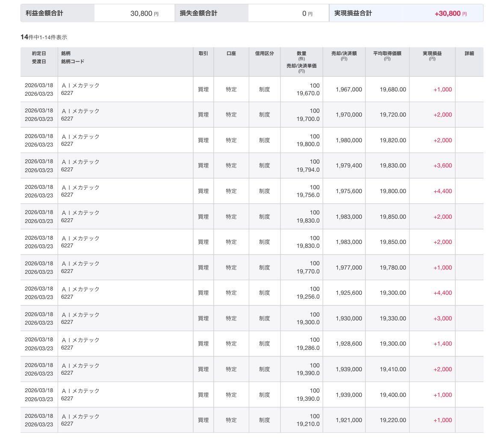The image size is (504, 446).
Task: Click the 口座 column header
Action: point(231,53)
